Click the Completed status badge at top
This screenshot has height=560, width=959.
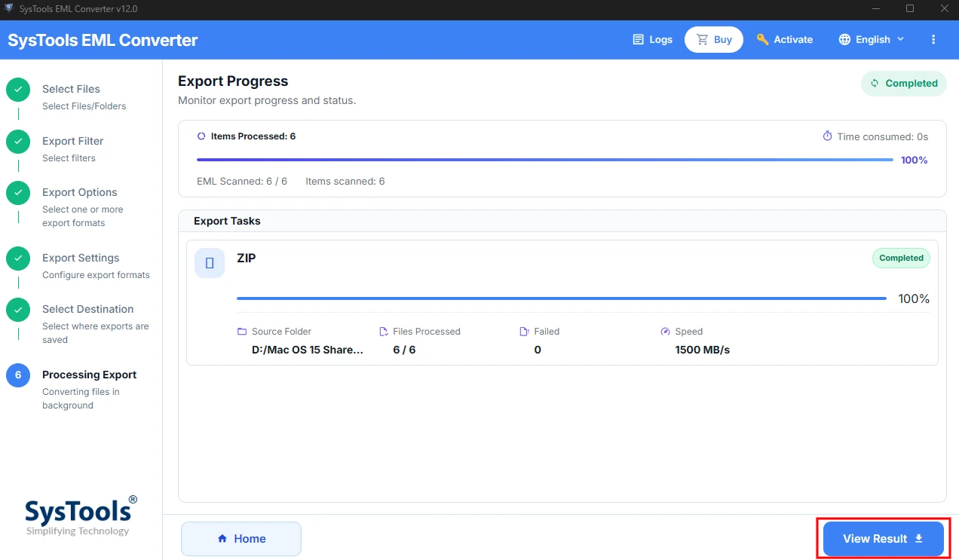click(904, 84)
